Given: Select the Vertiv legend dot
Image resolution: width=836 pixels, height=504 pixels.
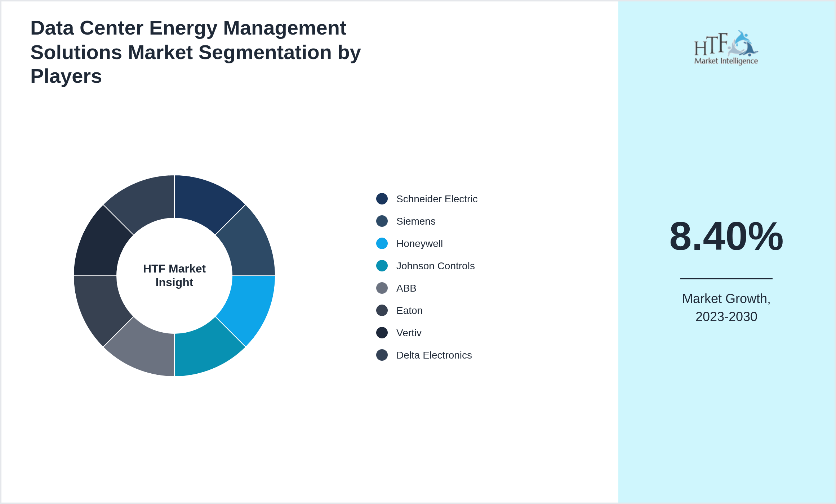Looking at the screenshot, I should click(381, 333).
